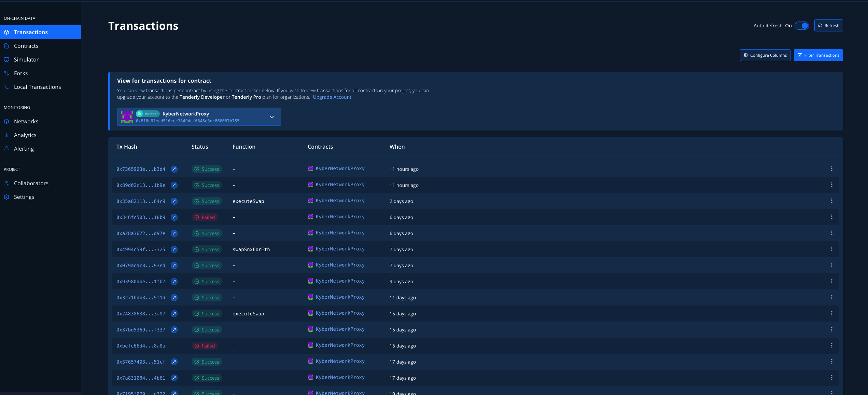Open three-dot menu for 0x7365963e...b3d4 row
This screenshot has height=395, width=868.
pos(832,169)
